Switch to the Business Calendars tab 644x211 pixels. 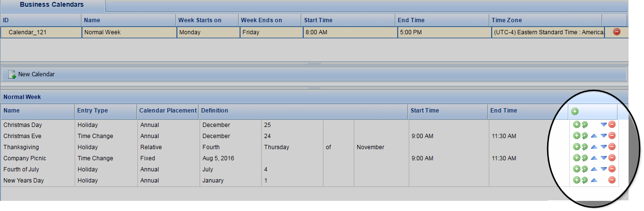(x=52, y=5)
